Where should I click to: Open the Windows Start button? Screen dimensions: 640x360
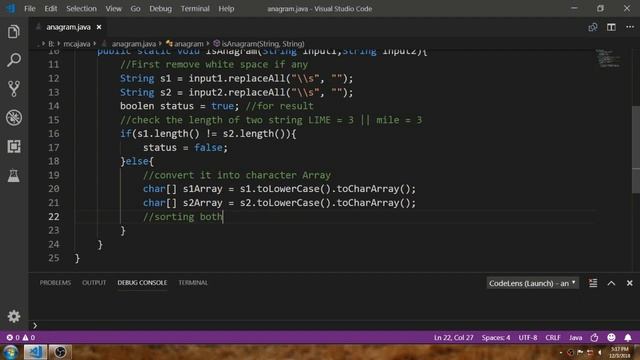11,352
